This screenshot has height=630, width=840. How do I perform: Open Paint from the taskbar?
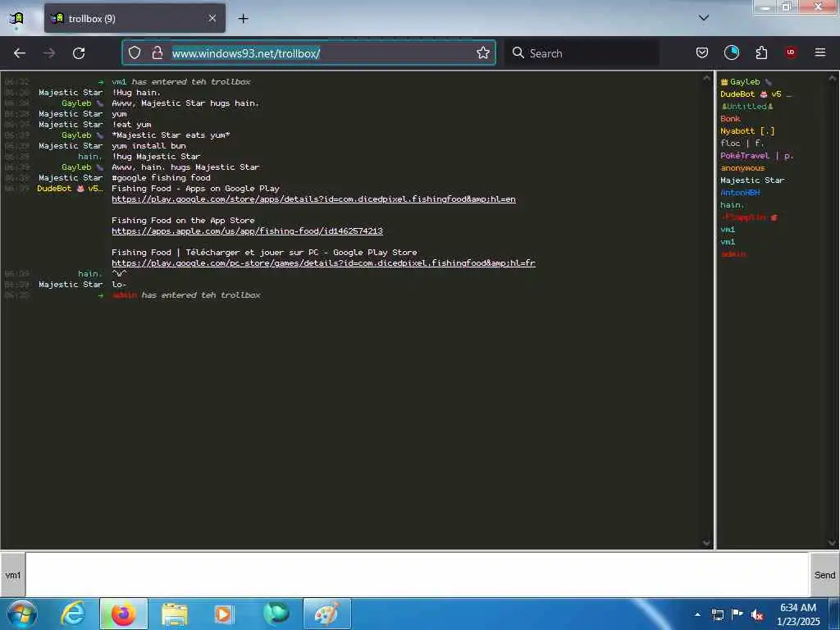pos(326,614)
